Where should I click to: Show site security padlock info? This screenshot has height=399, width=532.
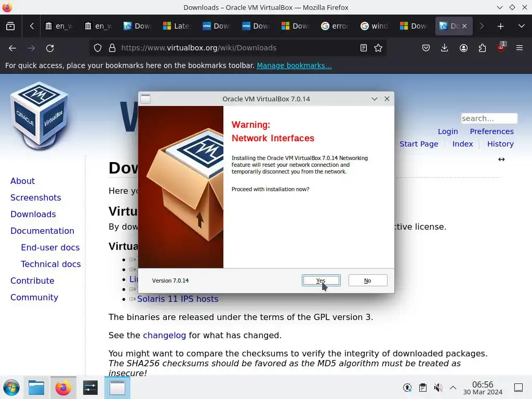pyautogui.click(x=112, y=48)
